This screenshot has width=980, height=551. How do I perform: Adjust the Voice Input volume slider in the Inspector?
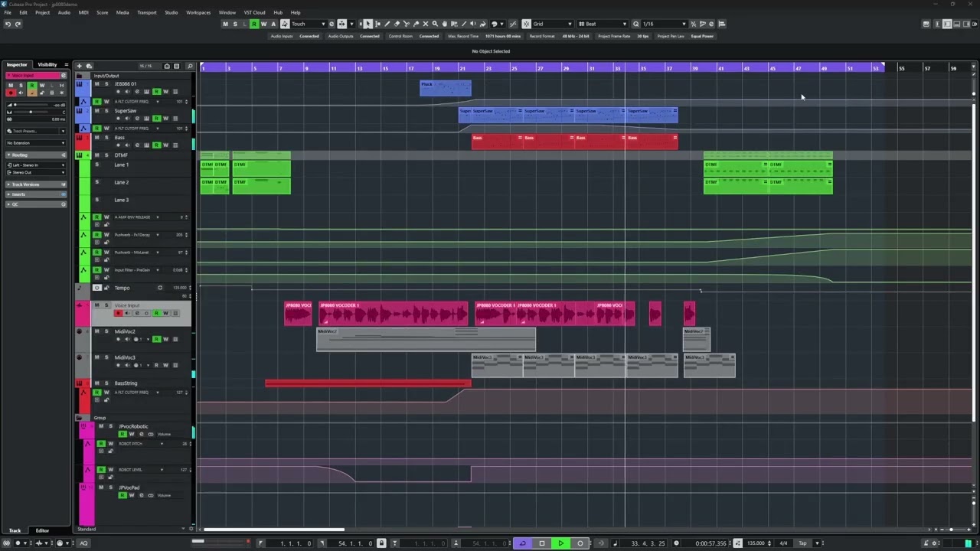[x=31, y=105]
